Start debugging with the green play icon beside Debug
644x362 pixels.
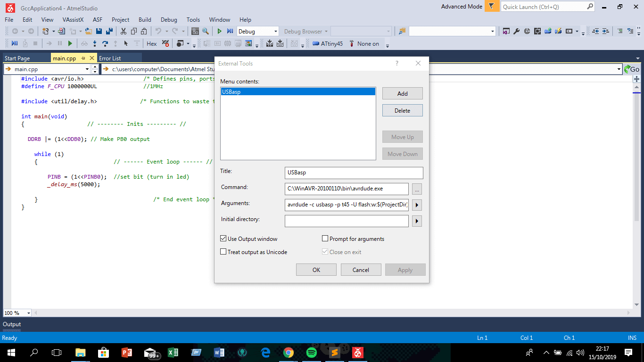(219, 32)
